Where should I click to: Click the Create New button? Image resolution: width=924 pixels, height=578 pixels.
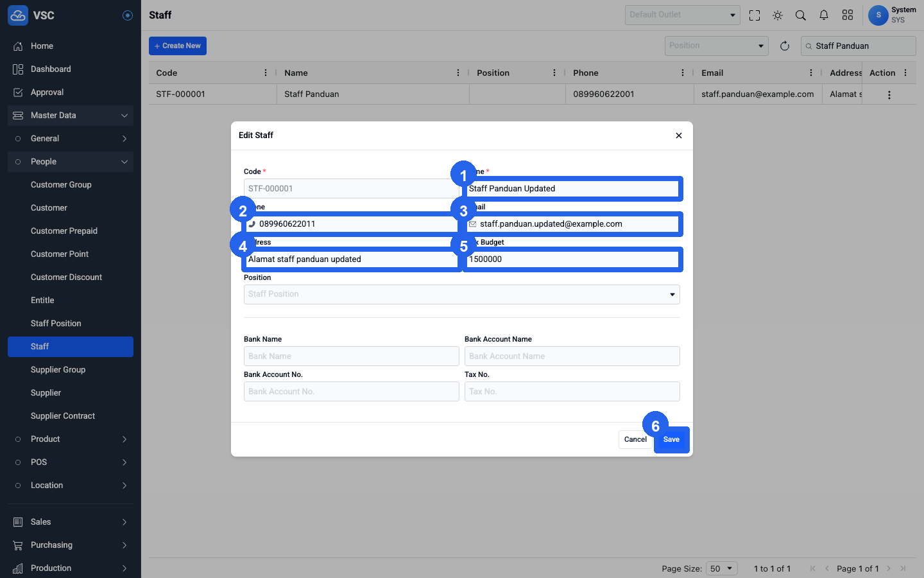pos(178,46)
